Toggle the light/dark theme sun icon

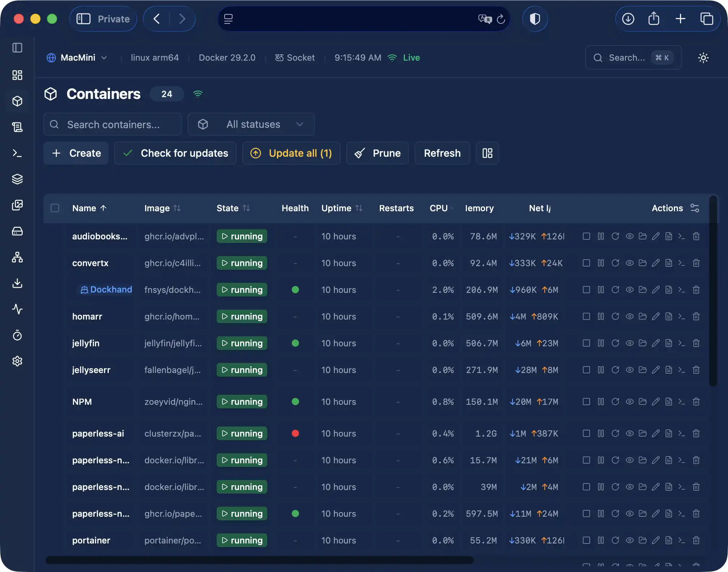coord(703,58)
